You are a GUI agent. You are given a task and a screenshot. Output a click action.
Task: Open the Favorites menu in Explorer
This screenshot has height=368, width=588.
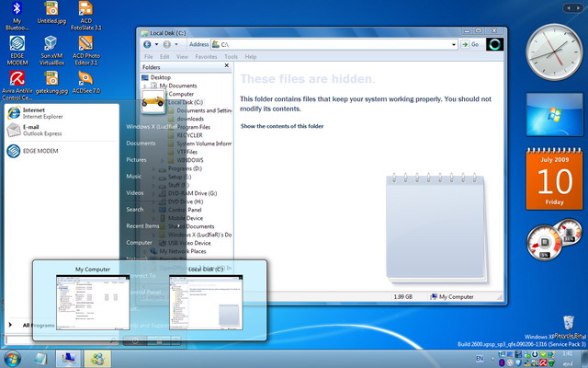point(206,56)
